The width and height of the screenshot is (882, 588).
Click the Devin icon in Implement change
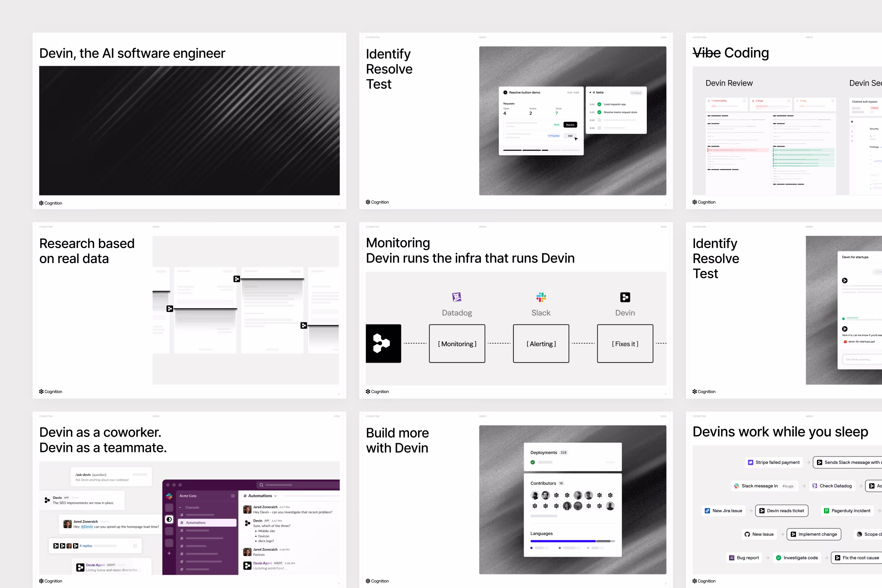pos(793,534)
